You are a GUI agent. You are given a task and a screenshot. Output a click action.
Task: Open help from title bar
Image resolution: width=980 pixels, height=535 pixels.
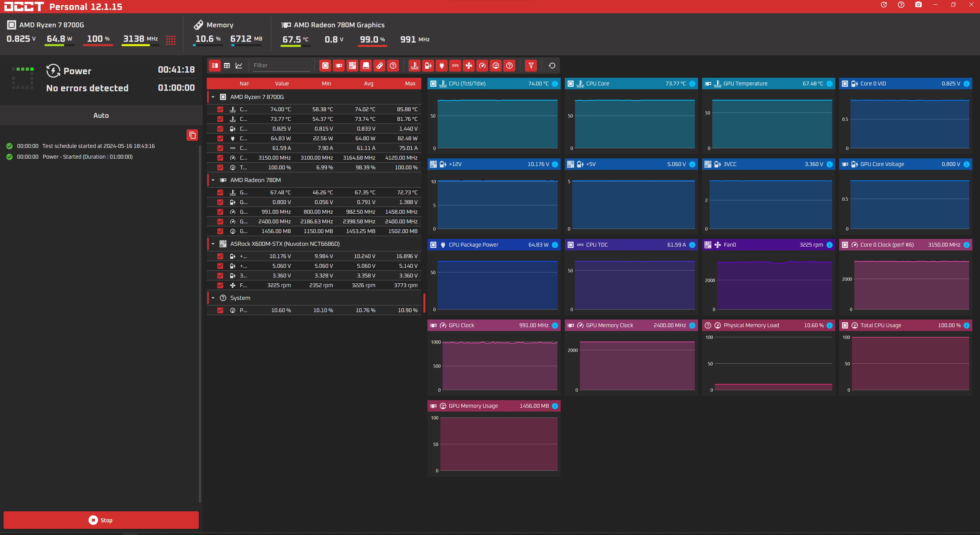pyautogui.click(x=901, y=5)
